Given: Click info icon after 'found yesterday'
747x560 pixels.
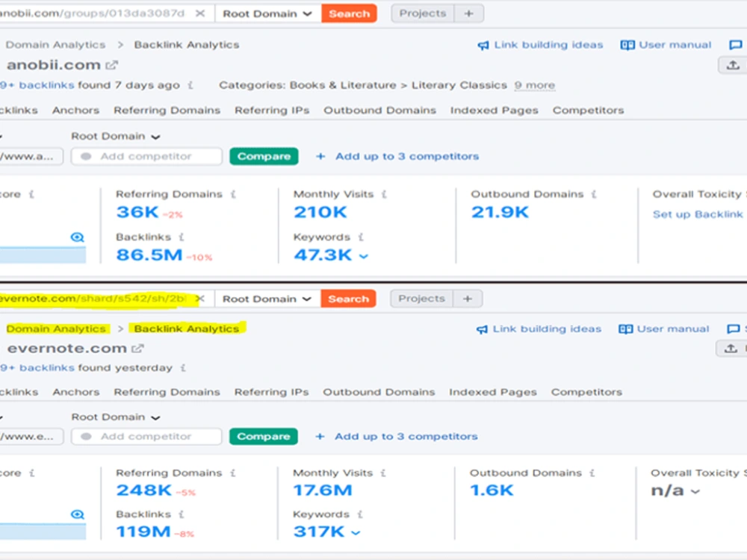Looking at the screenshot, I should click(x=183, y=367).
